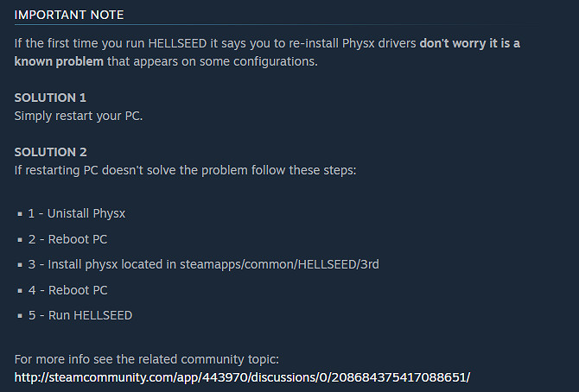Click the bold "known problem" text
Image resolution: width=579 pixels, height=392 pixels.
coord(59,63)
